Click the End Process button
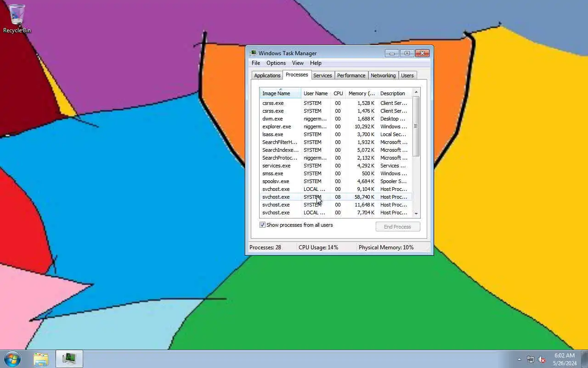Image resolution: width=588 pixels, height=368 pixels. (x=398, y=227)
